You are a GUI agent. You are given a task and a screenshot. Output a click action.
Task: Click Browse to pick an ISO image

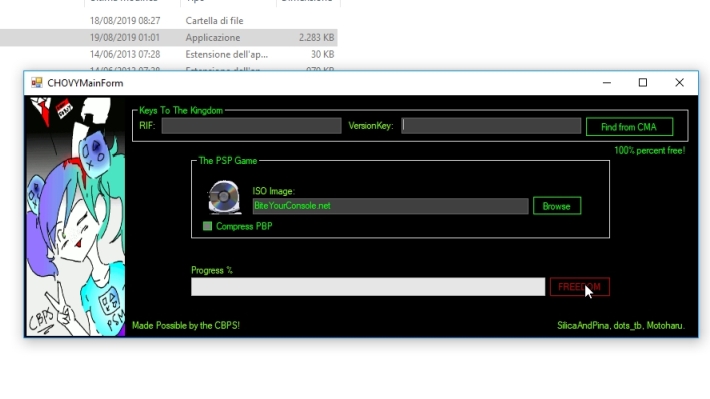click(556, 206)
